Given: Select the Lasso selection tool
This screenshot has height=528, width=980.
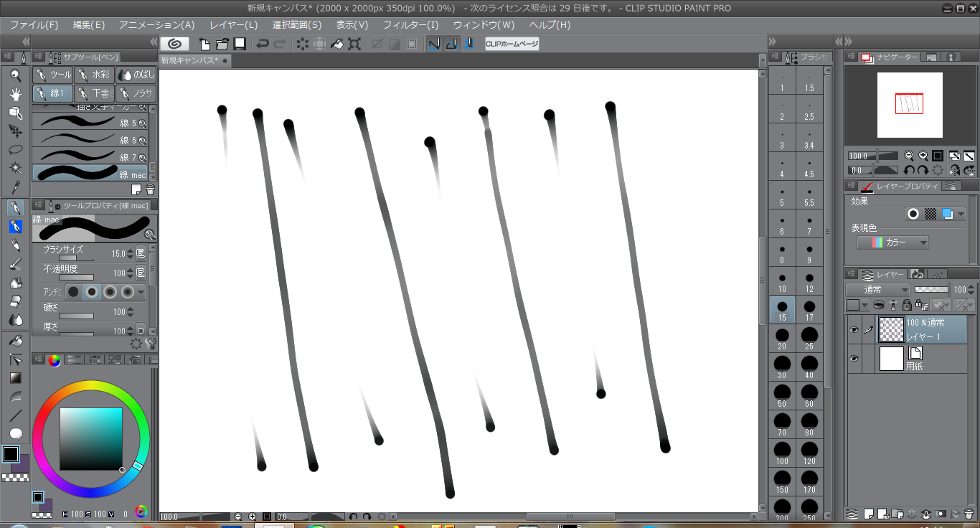Looking at the screenshot, I should click(x=15, y=150).
